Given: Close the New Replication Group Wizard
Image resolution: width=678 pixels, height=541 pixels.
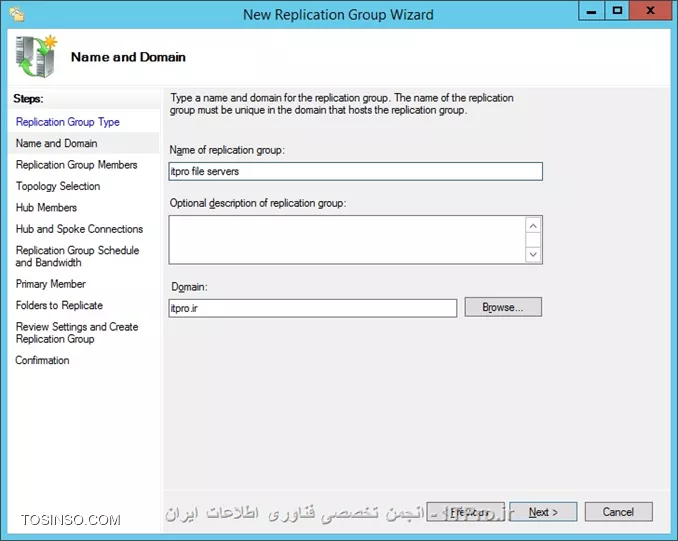Looking at the screenshot, I should click(x=650, y=11).
